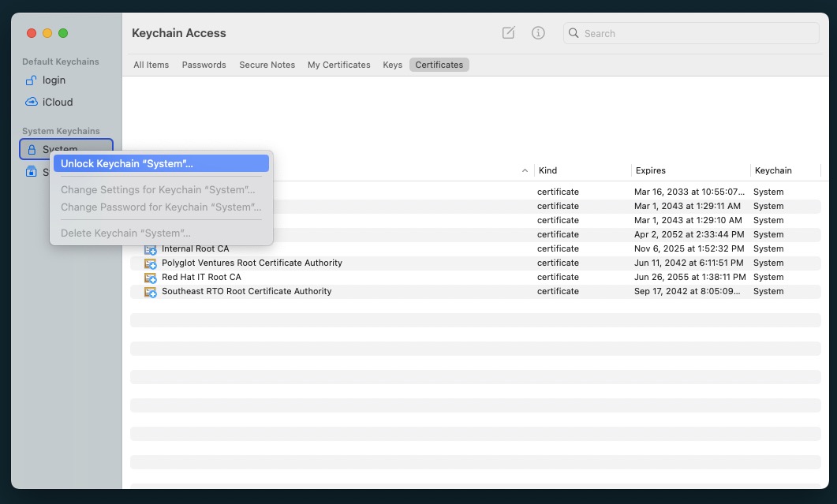Choose Unlock Keychain "System" from context menu
Viewport: 837px width, 504px height.
click(x=161, y=163)
